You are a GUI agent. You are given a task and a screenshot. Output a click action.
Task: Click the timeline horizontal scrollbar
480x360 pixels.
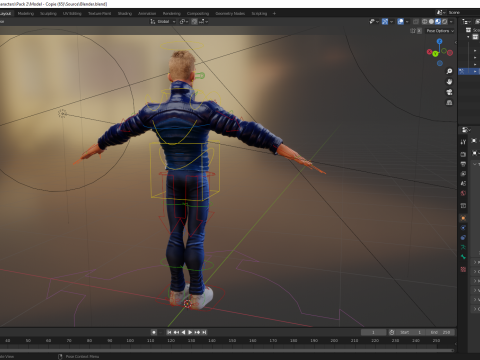click(227, 350)
